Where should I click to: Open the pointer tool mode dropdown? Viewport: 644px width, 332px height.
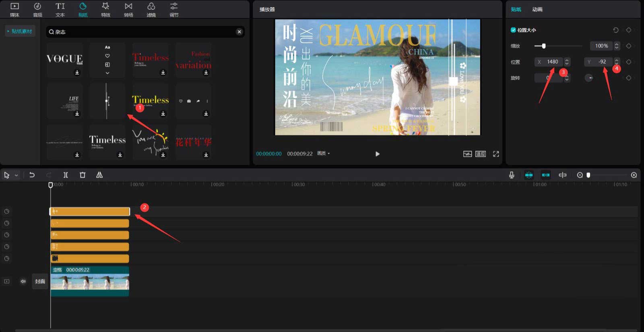coord(17,175)
